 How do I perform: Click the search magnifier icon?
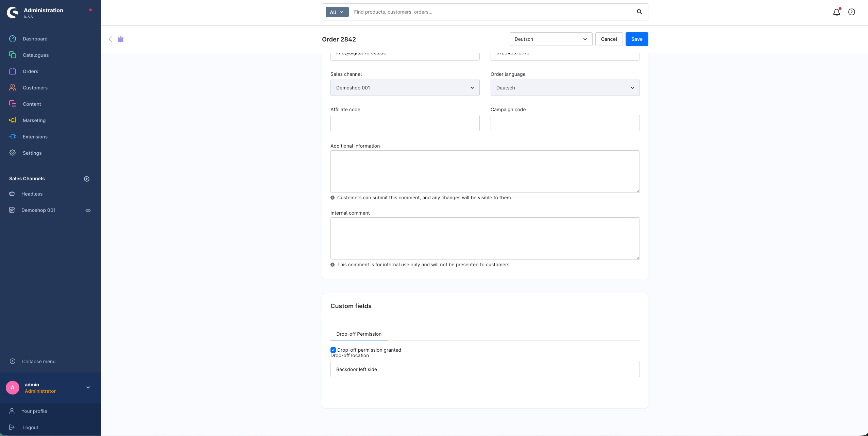639,12
